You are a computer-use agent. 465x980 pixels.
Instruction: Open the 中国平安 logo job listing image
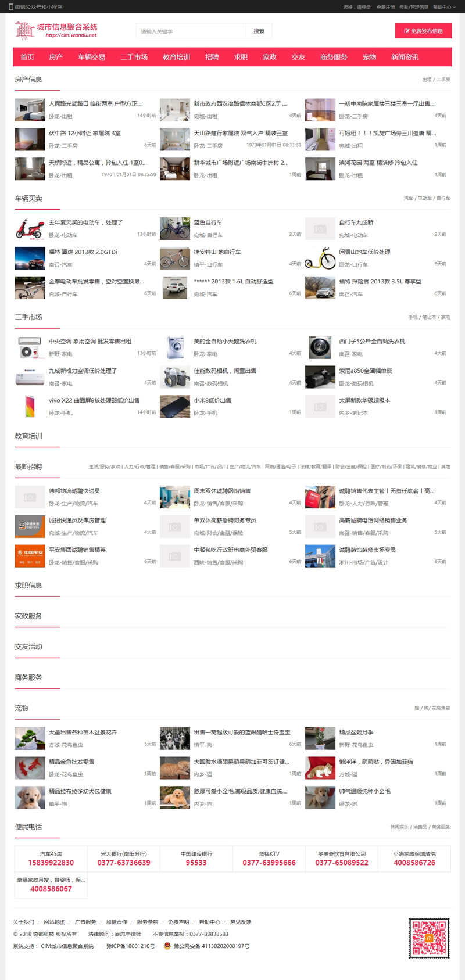[30, 556]
